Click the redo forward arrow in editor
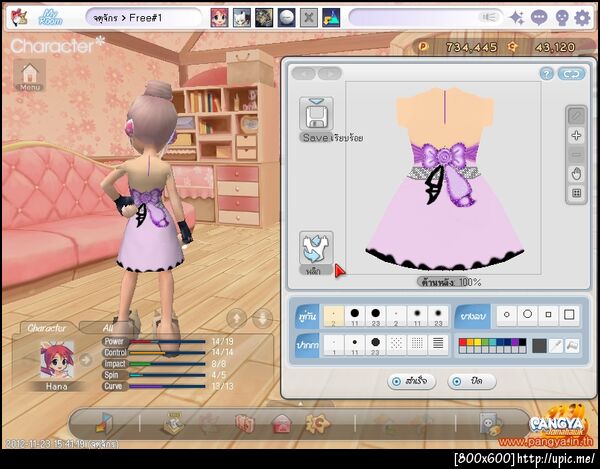 (x=329, y=73)
